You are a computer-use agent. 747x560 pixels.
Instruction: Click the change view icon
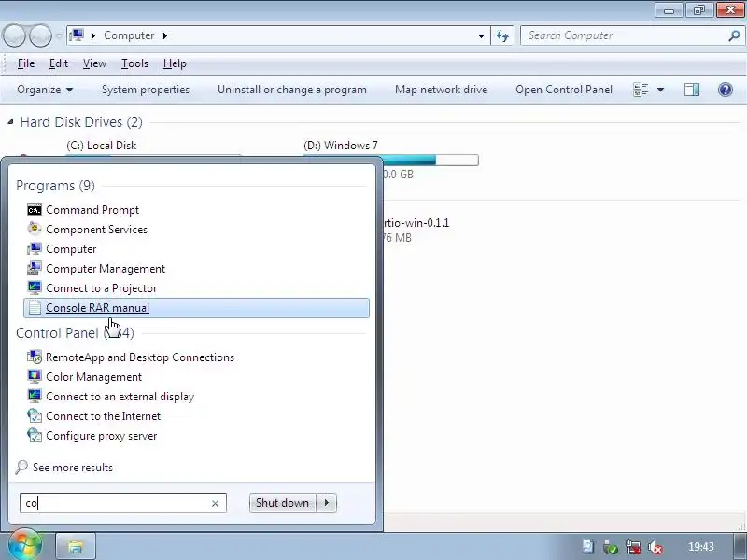[x=641, y=90]
